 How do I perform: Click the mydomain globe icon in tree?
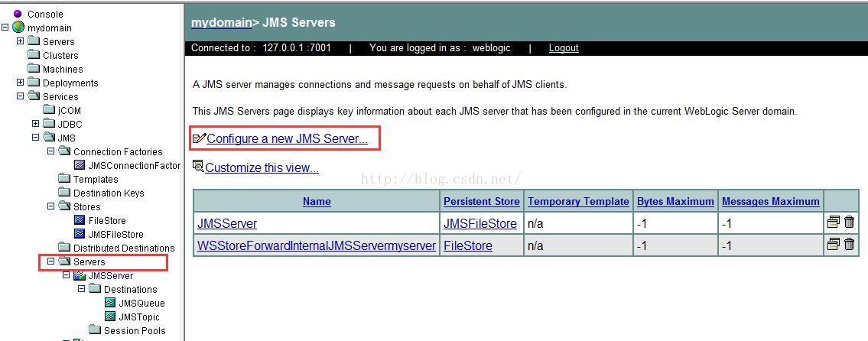click(18, 28)
